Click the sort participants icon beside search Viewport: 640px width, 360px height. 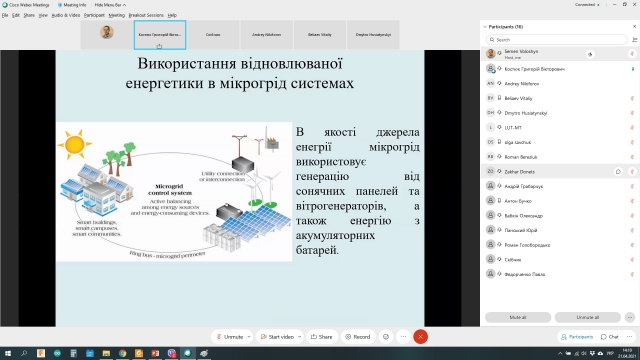634,40
